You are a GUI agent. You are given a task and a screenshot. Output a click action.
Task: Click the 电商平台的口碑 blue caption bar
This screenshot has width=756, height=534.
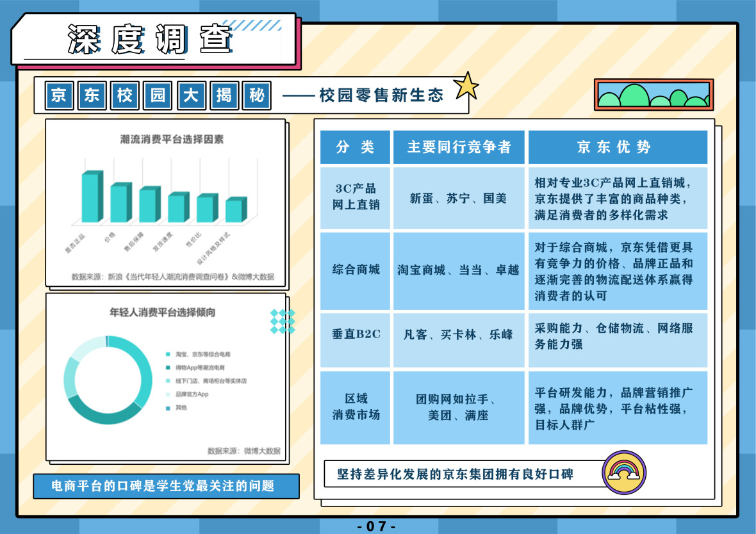point(167,486)
